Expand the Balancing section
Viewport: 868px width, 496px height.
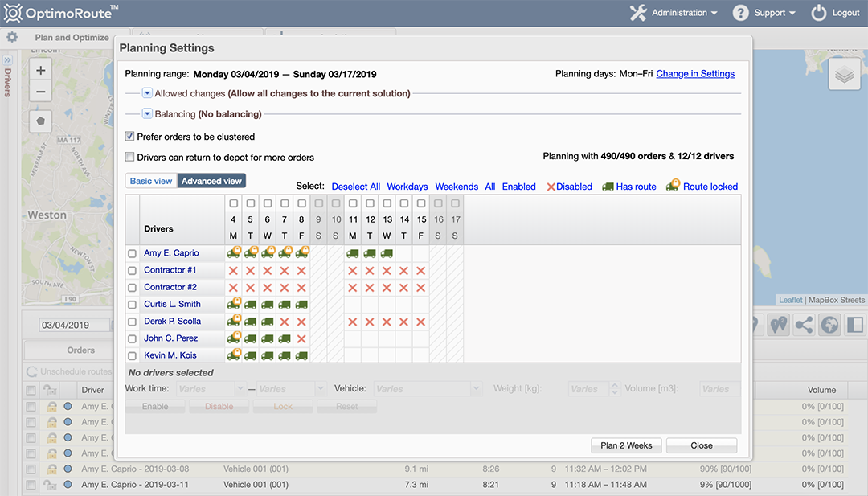pos(147,114)
